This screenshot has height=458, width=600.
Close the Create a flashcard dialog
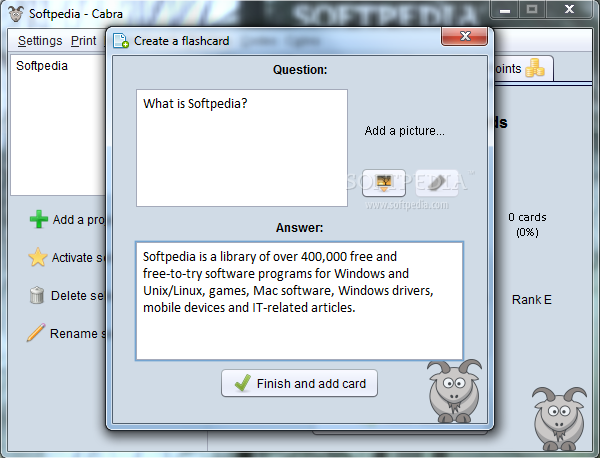coord(465,36)
